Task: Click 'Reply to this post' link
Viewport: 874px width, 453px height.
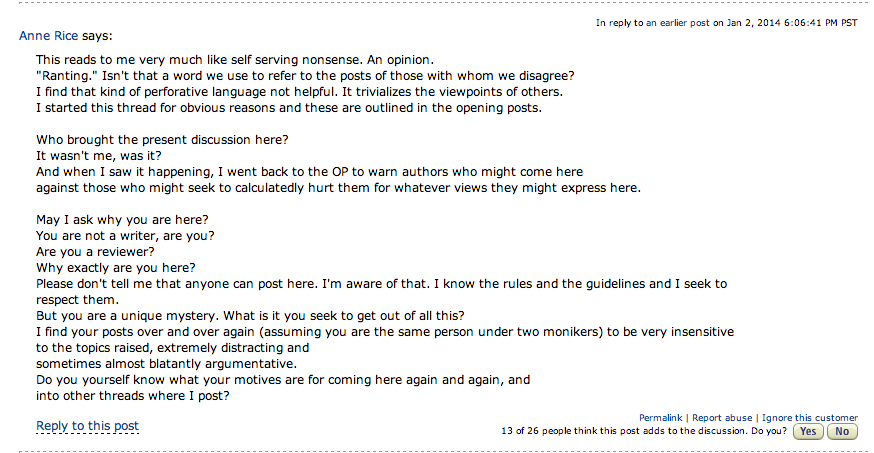Action: (x=87, y=426)
